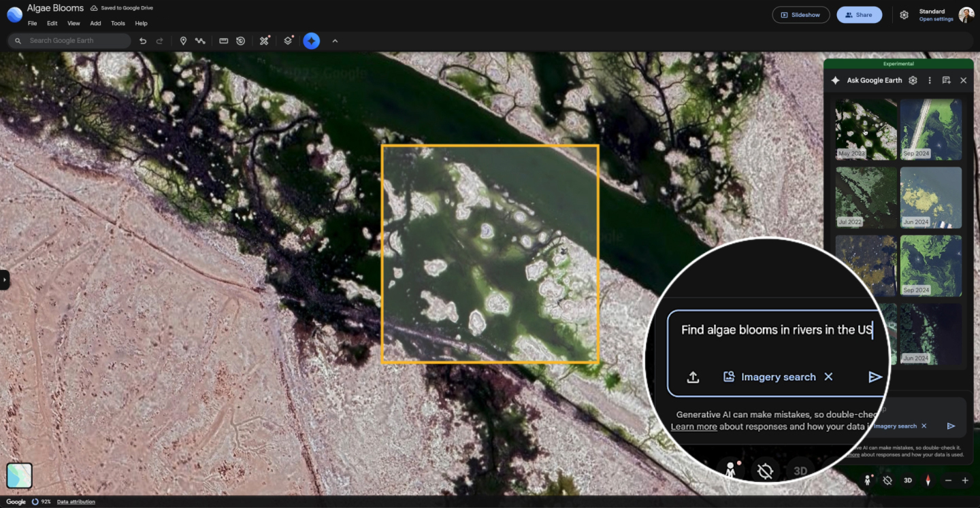Open the File menu
Image resolution: width=980 pixels, height=508 pixels.
32,23
